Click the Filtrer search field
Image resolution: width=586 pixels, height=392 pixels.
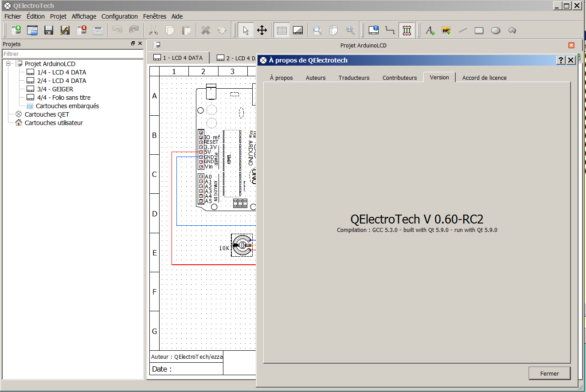coord(73,54)
